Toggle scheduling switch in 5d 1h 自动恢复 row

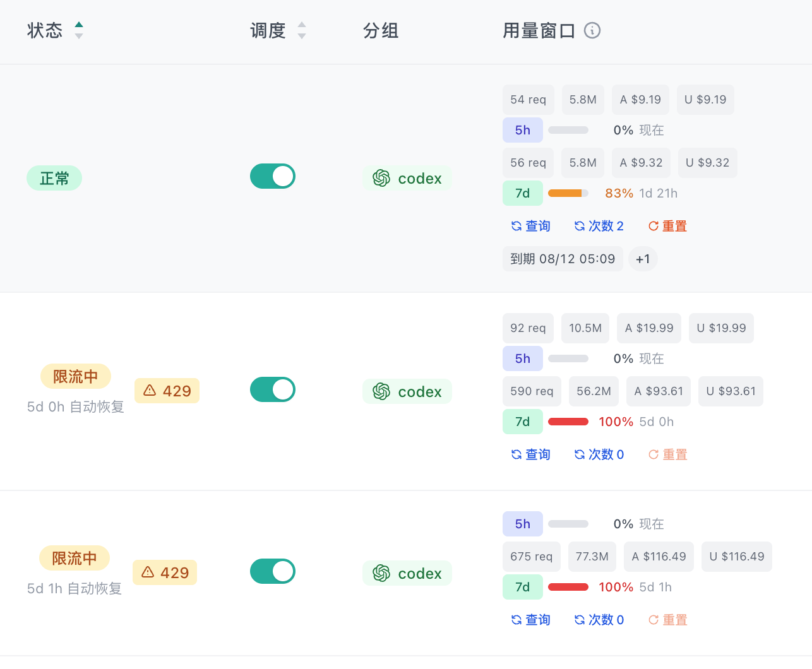pyautogui.click(x=273, y=571)
